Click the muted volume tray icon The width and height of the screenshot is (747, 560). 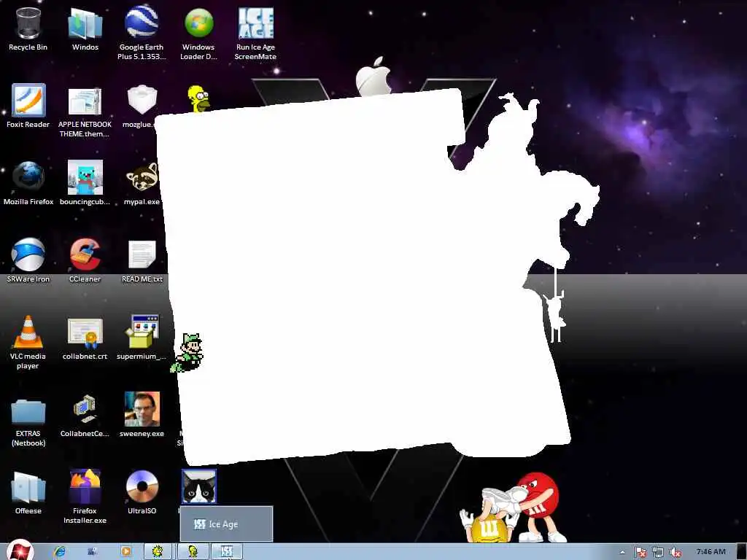[675, 553]
